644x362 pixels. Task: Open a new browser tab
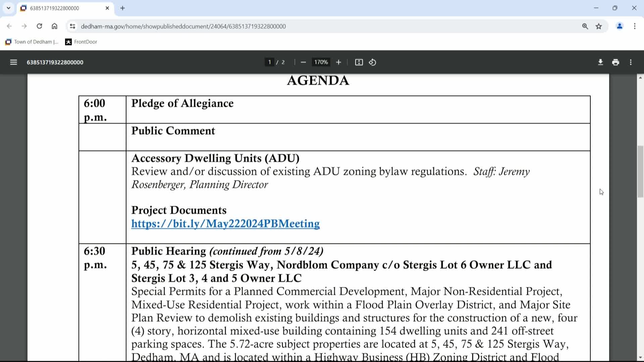[122, 8]
